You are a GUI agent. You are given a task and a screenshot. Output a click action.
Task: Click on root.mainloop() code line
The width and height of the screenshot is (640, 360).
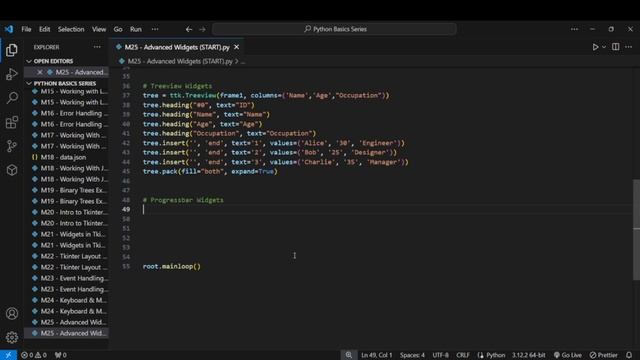pos(171,267)
